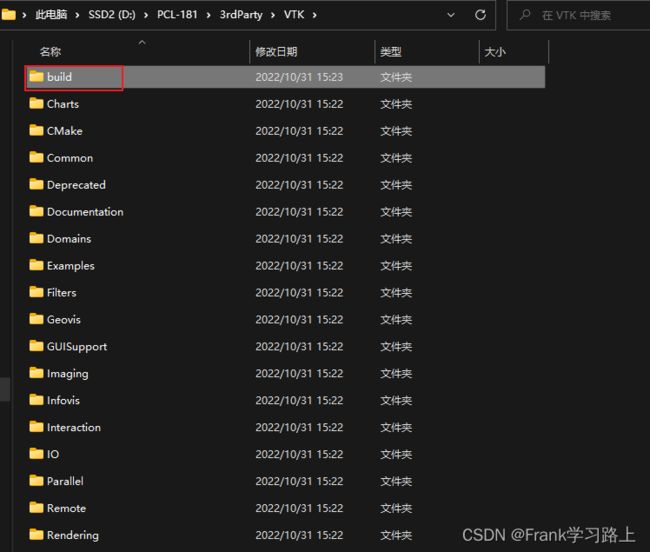Click the Remote folder icon
650x552 pixels.
click(36, 508)
